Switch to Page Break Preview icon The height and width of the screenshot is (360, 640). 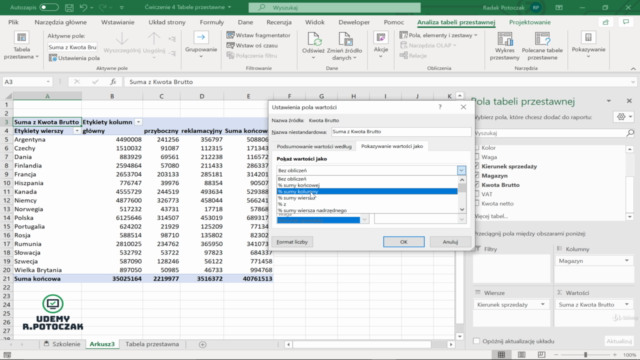tap(541, 355)
